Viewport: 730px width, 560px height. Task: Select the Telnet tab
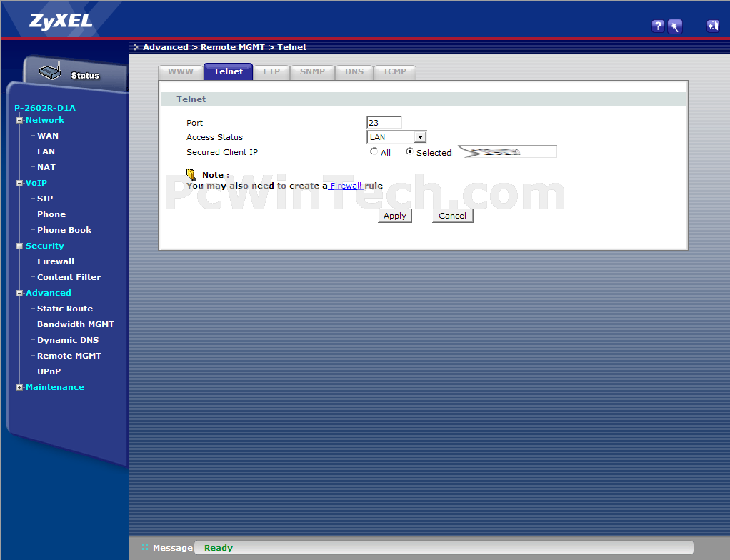[x=228, y=71]
